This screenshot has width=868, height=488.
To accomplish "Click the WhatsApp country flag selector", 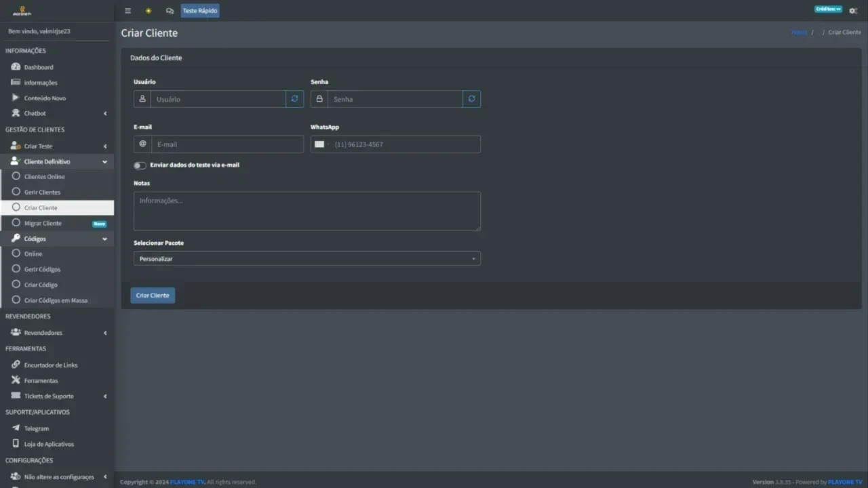I will (x=319, y=144).
